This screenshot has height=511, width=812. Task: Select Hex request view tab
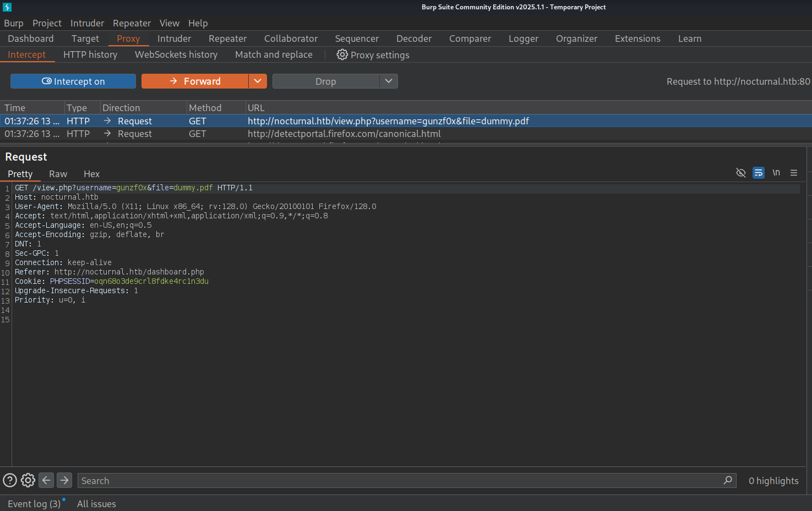point(91,174)
